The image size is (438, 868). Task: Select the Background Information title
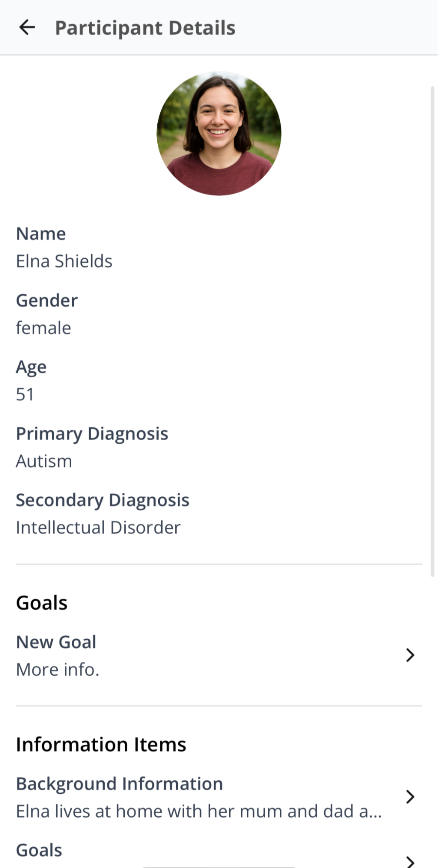point(119,784)
